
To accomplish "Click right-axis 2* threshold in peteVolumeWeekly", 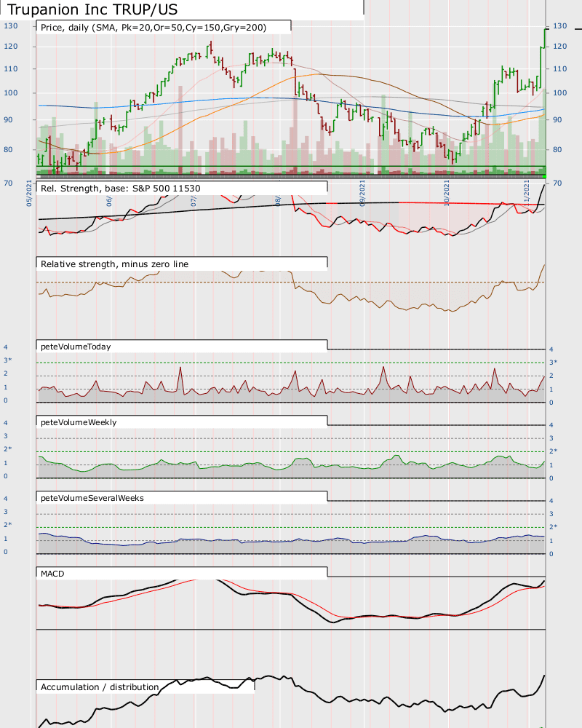I will pos(553,451).
